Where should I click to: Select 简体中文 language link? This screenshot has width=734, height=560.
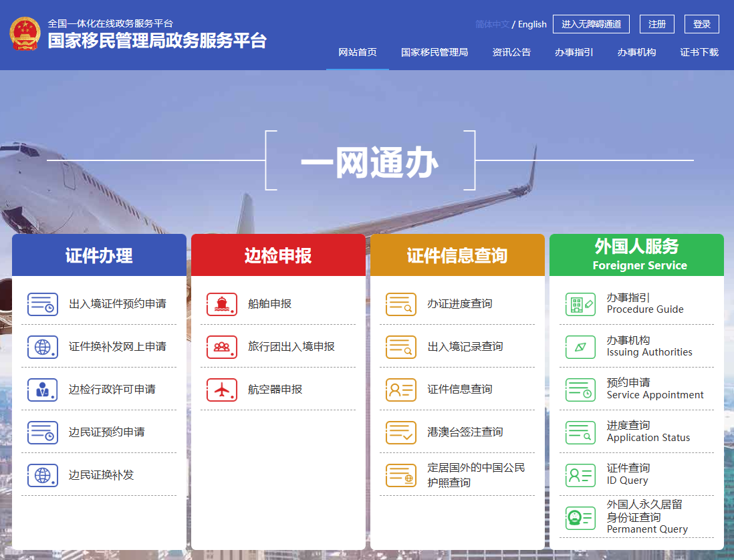click(493, 24)
